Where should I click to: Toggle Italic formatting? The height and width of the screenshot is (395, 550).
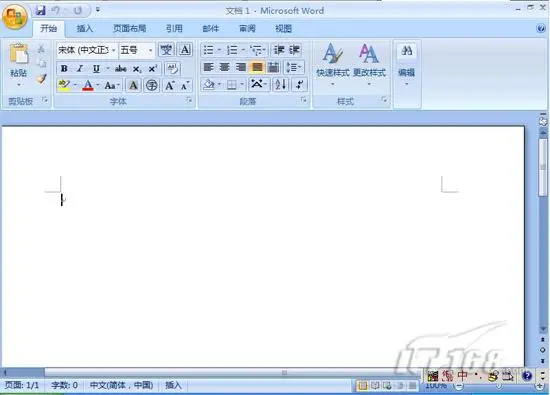click(80, 69)
